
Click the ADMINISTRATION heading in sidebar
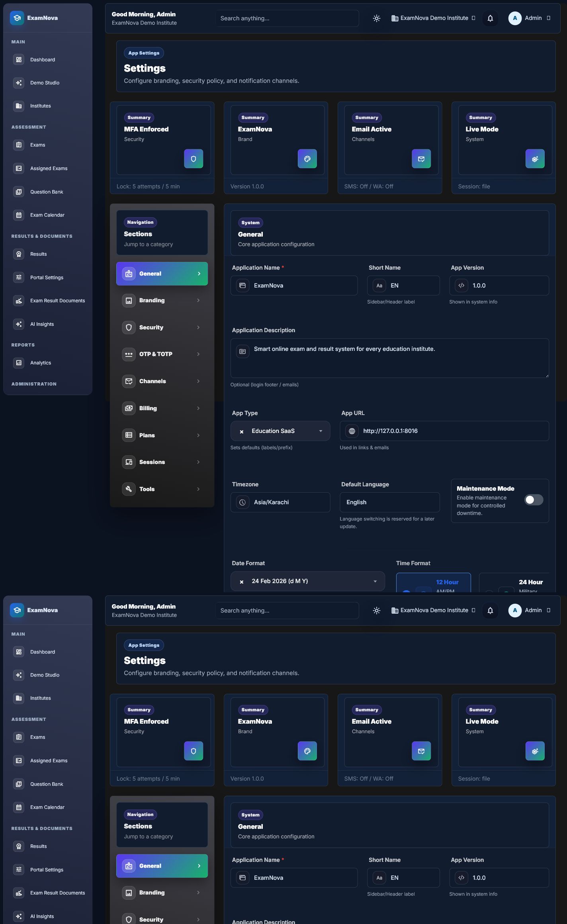34,384
